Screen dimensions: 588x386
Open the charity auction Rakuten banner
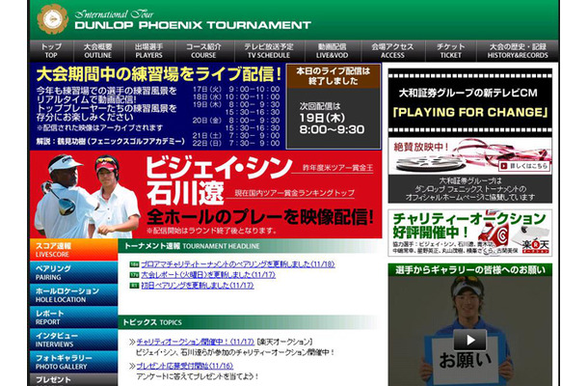coord(469,233)
